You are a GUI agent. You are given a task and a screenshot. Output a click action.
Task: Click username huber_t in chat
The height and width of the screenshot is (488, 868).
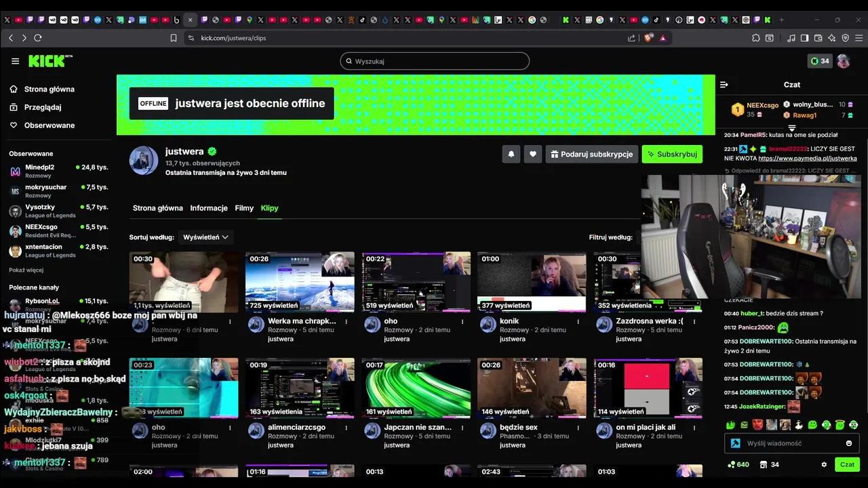pos(752,314)
